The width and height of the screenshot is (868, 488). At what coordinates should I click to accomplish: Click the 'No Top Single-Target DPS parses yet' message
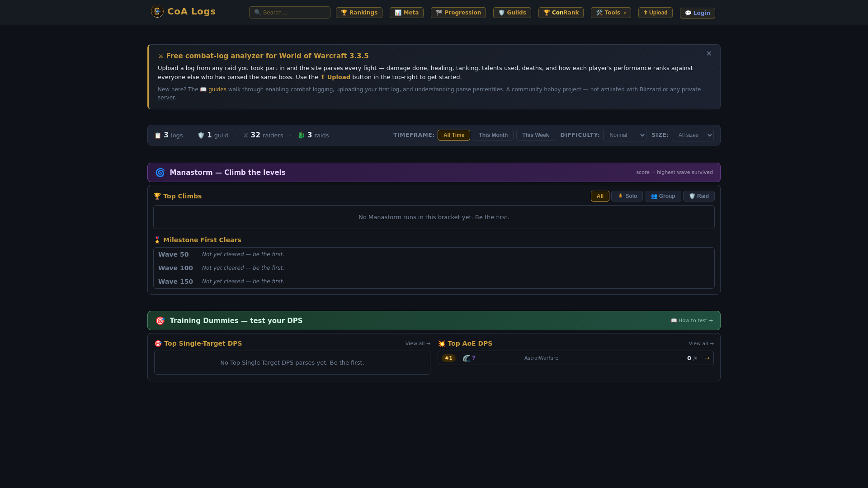pos(292,363)
